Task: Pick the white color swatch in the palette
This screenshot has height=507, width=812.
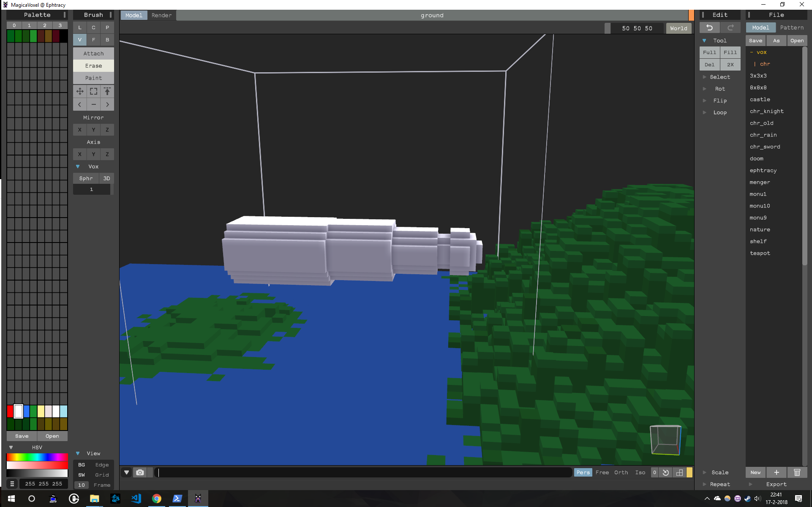Action: pyautogui.click(x=18, y=411)
